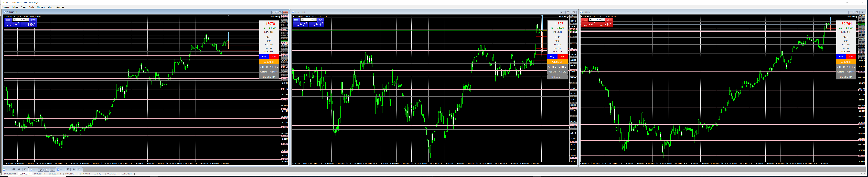Switch to the EURUSD.,M15 chart tab
The width and height of the screenshot is (868, 177).
(55, 174)
